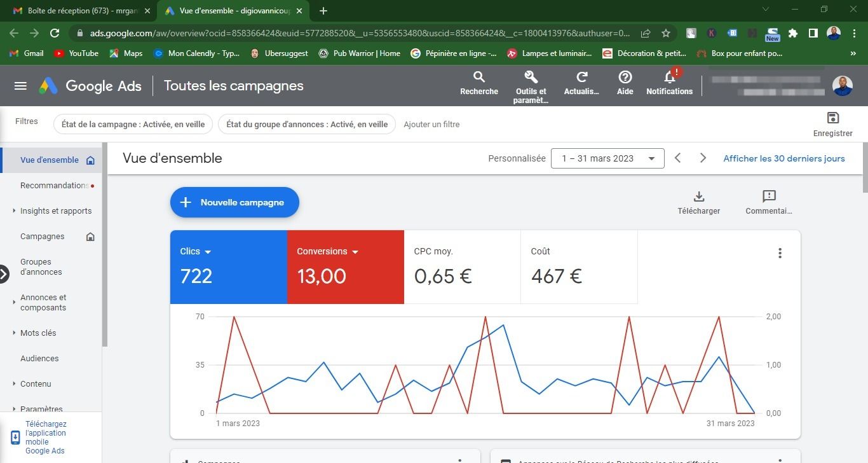The width and height of the screenshot is (868, 463).
Task: Click État du groupe d'annonces filter
Action: 307,124
